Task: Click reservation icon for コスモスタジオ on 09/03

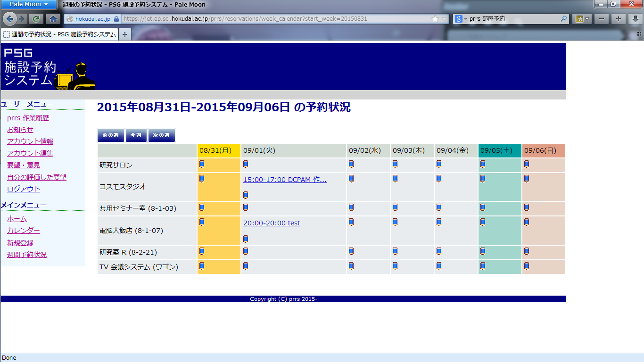Action: (x=395, y=179)
